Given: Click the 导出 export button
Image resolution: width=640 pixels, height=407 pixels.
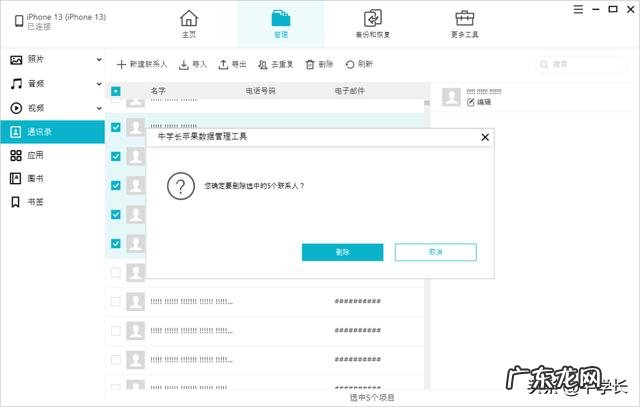Looking at the screenshot, I should pyautogui.click(x=233, y=64).
